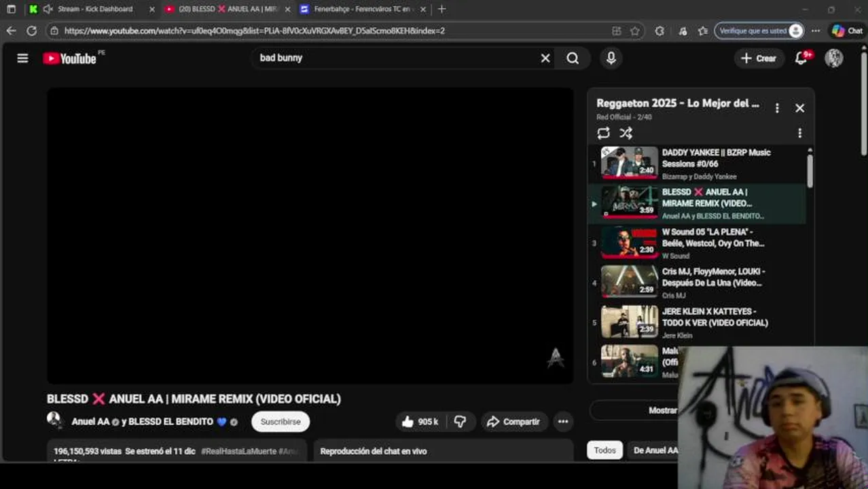Dislike the video with thumbs down

(460, 422)
